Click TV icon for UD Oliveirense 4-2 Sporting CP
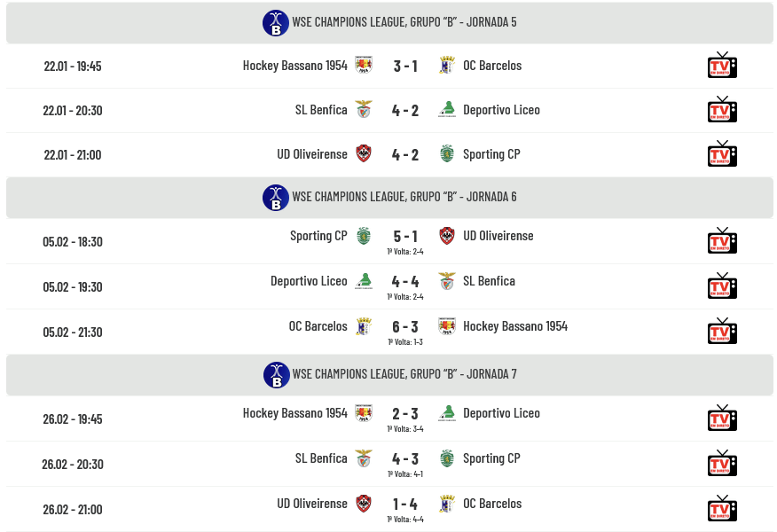This screenshot has height=532, width=777. coord(722,154)
